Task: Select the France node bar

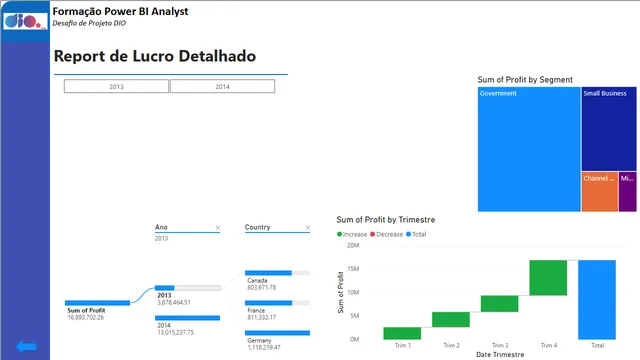Action: coord(277,303)
